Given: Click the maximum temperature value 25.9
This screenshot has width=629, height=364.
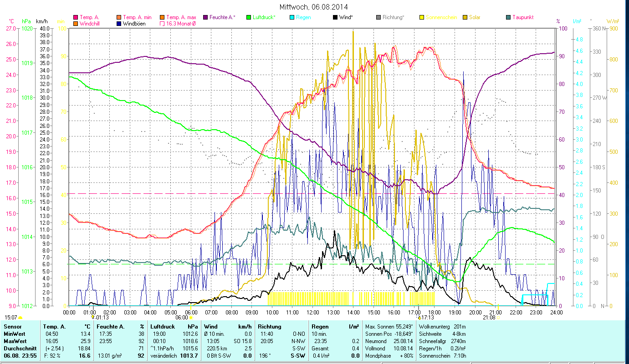Looking at the screenshot, I should point(86,341).
